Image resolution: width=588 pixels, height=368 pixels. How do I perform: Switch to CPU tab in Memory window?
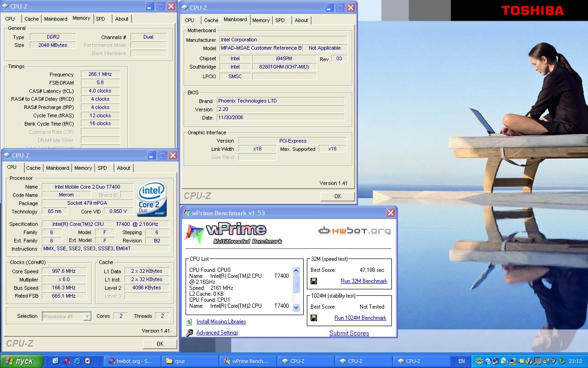tap(10, 19)
